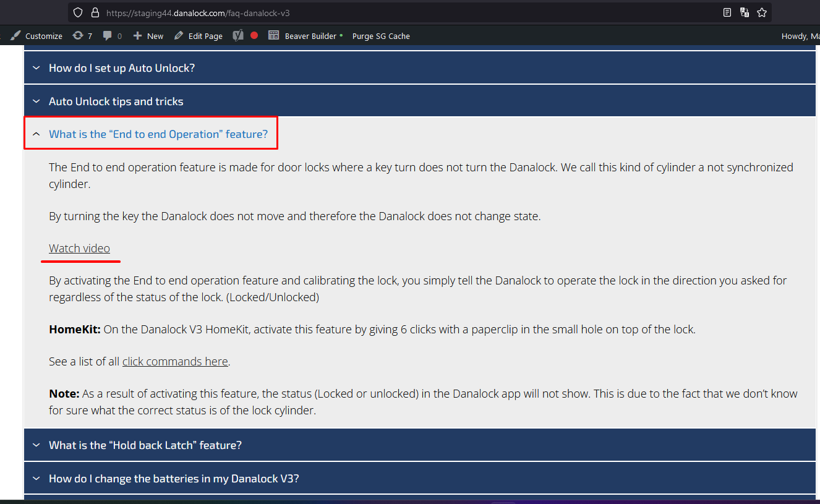Click the Customize paintbrush icon
Screen dimensions: 820x504
(15, 36)
